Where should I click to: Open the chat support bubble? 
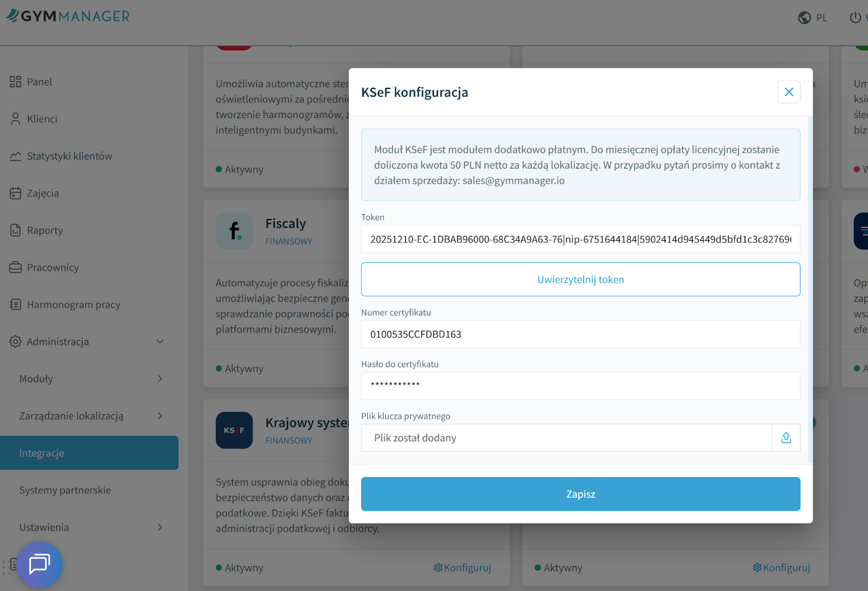(40, 564)
